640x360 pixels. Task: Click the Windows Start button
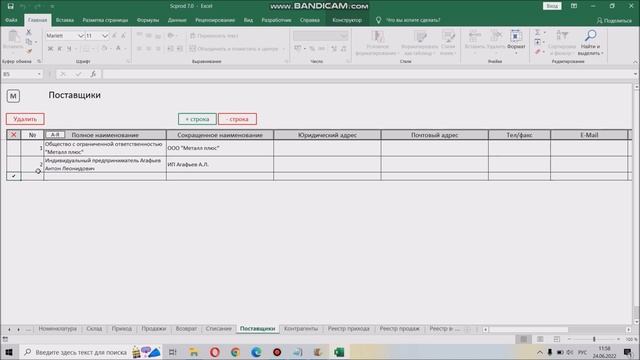coord(9,352)
